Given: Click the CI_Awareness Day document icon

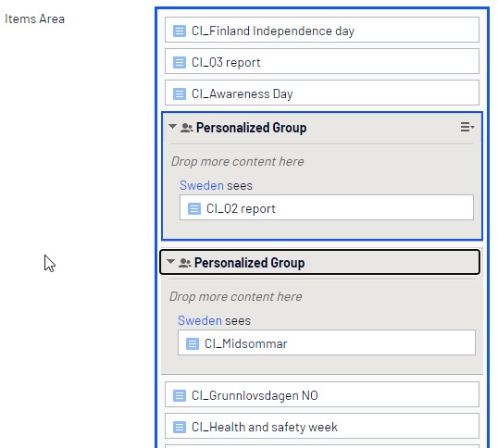Looking at the screenshot, I should pyautogui.click(x=180, y=93).
